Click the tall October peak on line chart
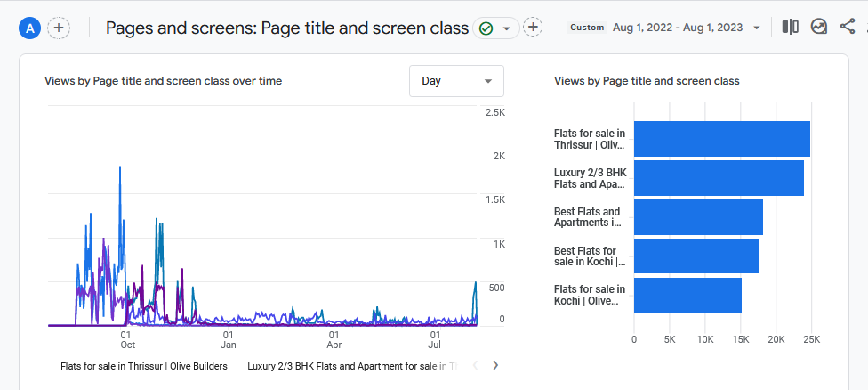The height and width of the screenshot is (390, 868). pos(119,168)
